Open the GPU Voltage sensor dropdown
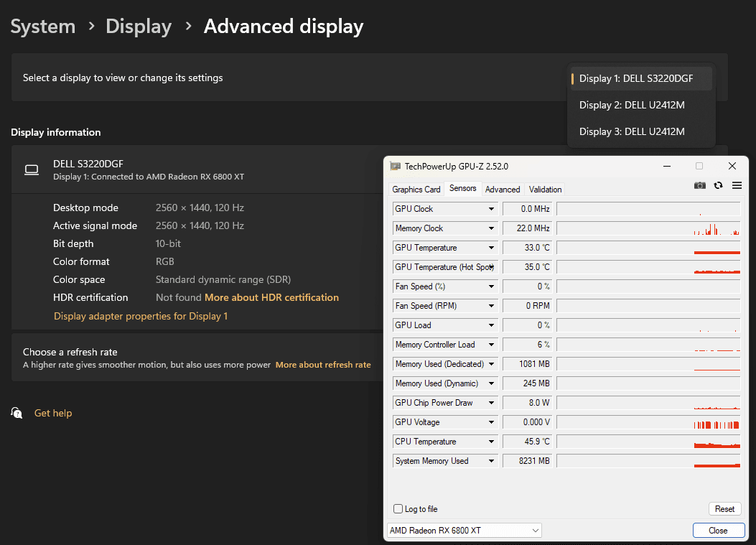 tap(491, 422)
